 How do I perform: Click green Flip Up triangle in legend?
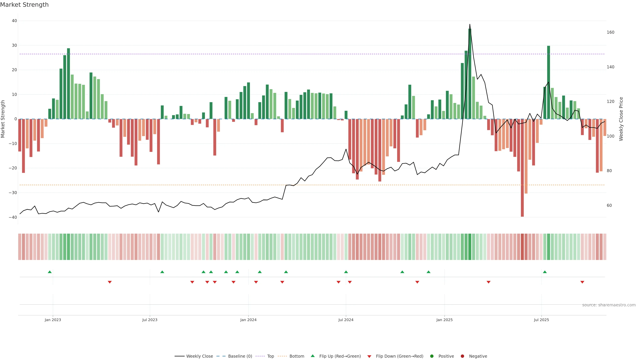[312, 356]
